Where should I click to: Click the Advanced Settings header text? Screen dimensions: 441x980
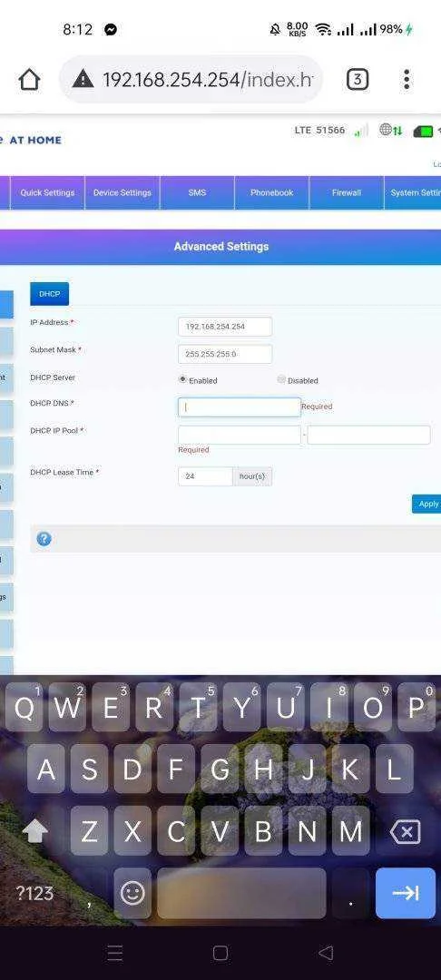click(x=221, y=246)
